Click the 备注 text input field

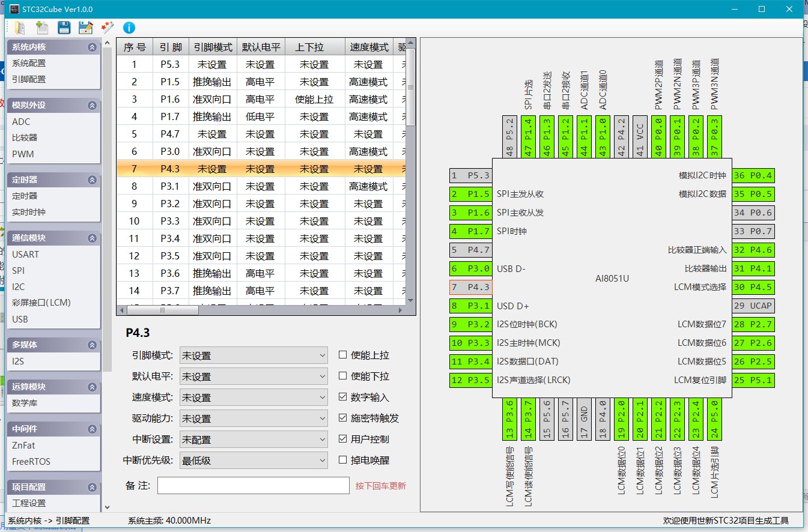pyautogui.click(x=253, y=485)
